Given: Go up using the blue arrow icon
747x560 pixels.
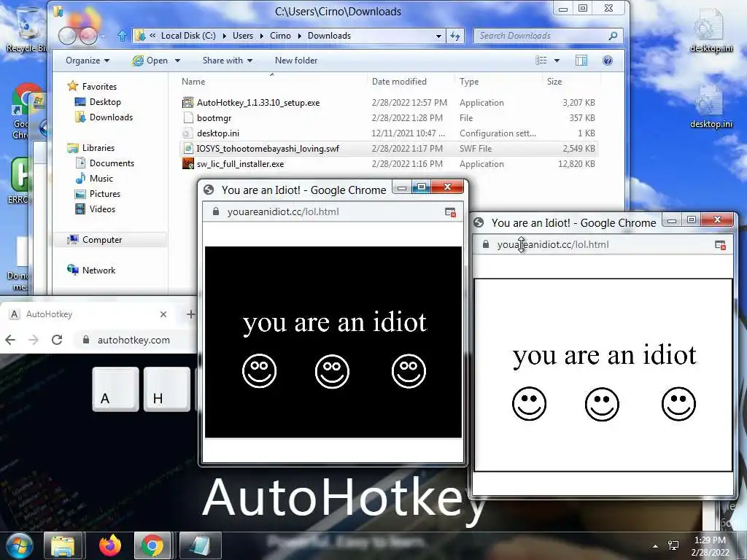Looking at the screenshot, I should (x=122, y=36).
